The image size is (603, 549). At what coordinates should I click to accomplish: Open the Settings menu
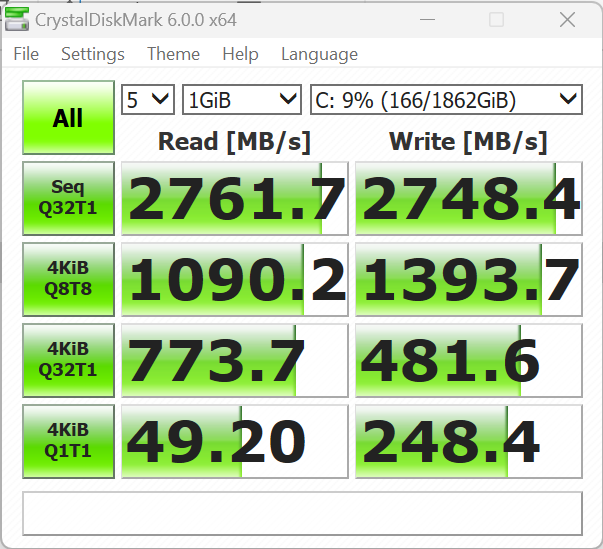tap(93, 54)
